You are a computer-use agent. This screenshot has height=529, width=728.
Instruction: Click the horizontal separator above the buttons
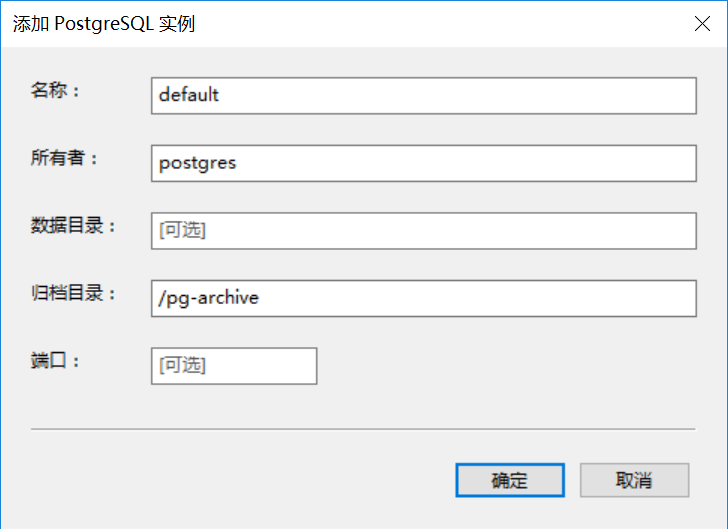tap(362, 429)
